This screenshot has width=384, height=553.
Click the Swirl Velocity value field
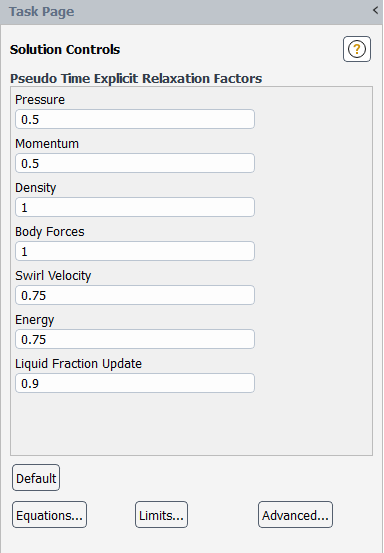tap(135, 295)
